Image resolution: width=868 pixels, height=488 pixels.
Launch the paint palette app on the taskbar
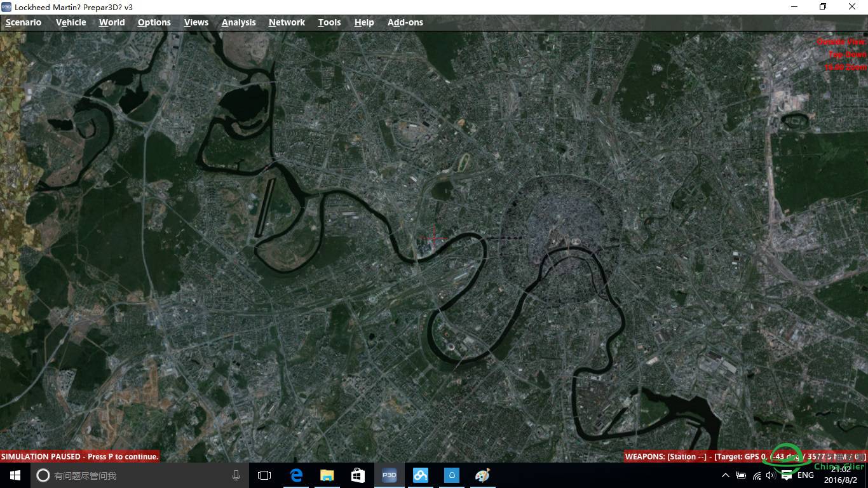coord(482,475)
